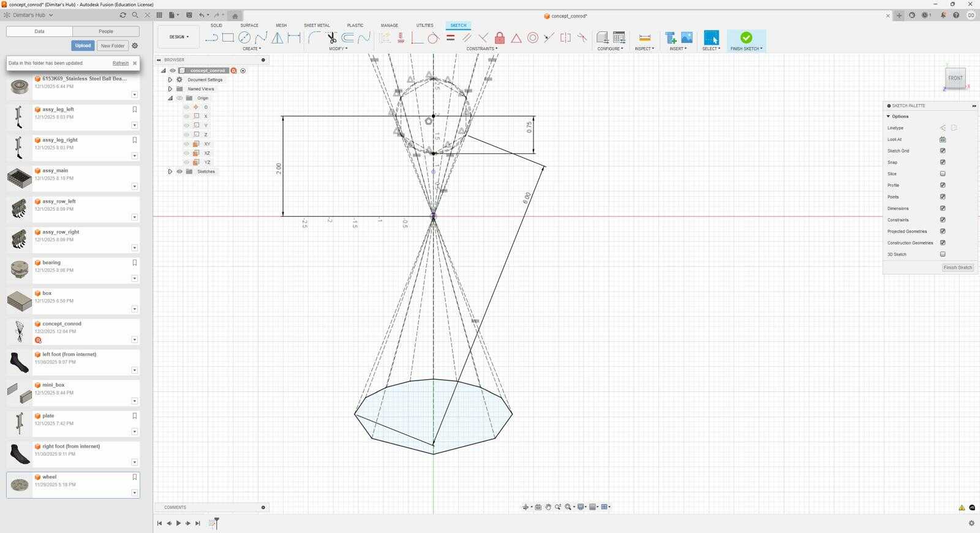Select the Concentric constraint icon
The height and width of the screenshot is (533, 980).
533,38
